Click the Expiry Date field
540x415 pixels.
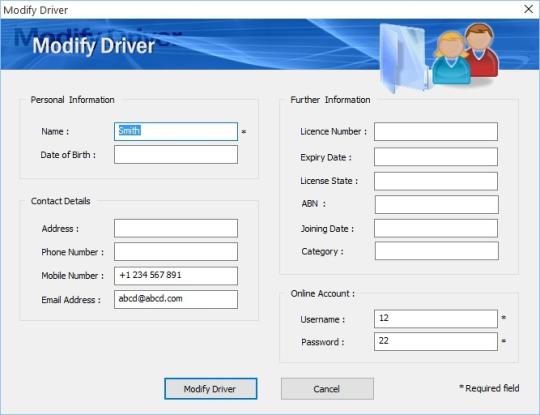pos(436,157)
